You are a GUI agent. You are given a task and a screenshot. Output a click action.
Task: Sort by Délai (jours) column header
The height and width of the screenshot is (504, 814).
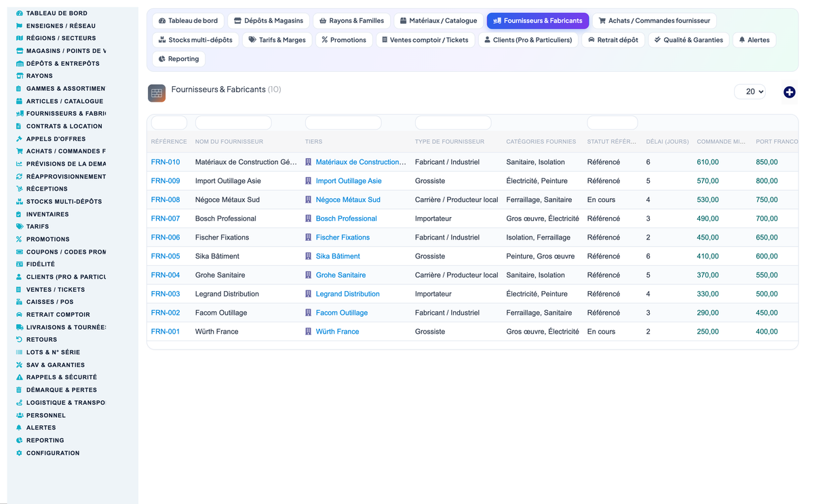point(667,142)
